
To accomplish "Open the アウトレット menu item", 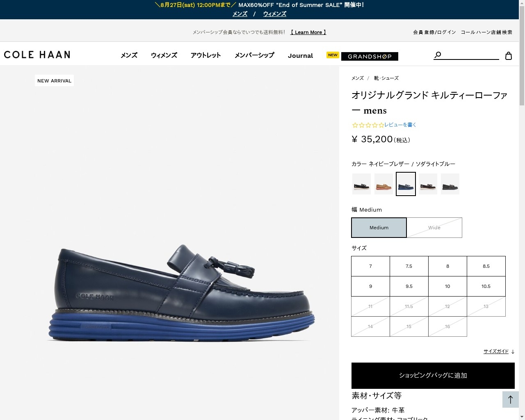I will 206,55.
